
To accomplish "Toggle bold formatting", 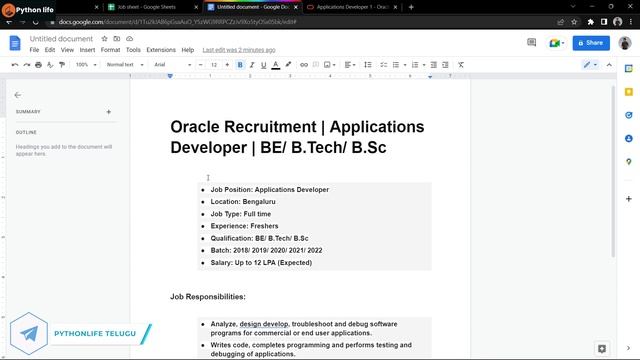I will pyautogui.click(x=240, y=65).
